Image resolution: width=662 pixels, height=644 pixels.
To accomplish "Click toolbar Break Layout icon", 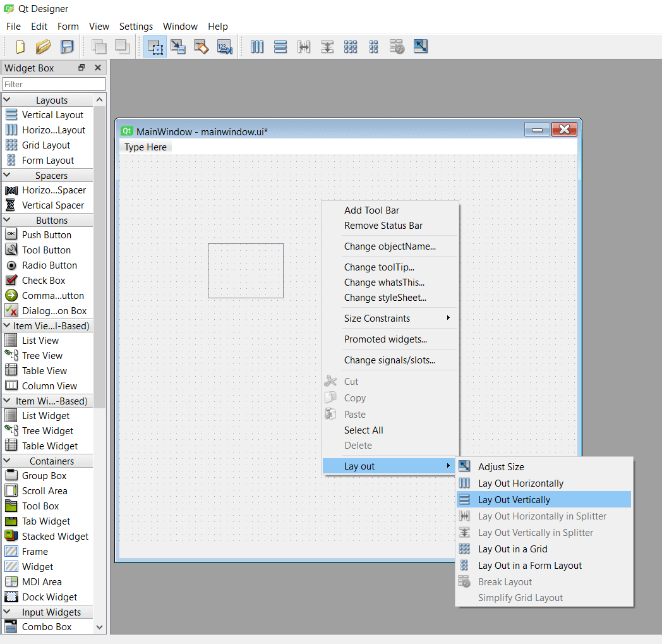I will (x=397, y=47).
